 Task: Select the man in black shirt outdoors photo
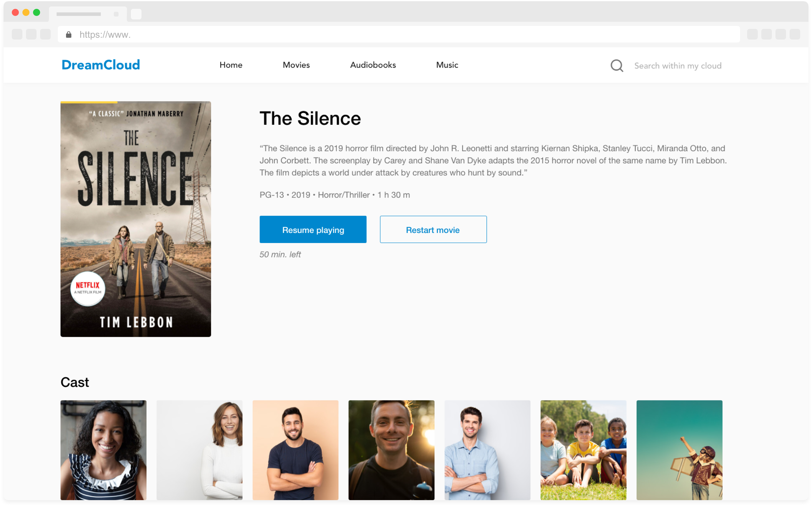click(392, 450)
